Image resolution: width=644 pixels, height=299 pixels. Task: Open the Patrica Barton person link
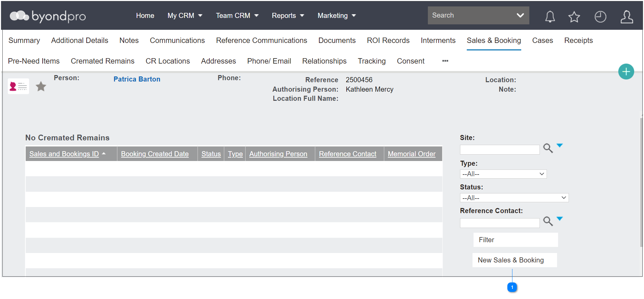tap(137, 79)
